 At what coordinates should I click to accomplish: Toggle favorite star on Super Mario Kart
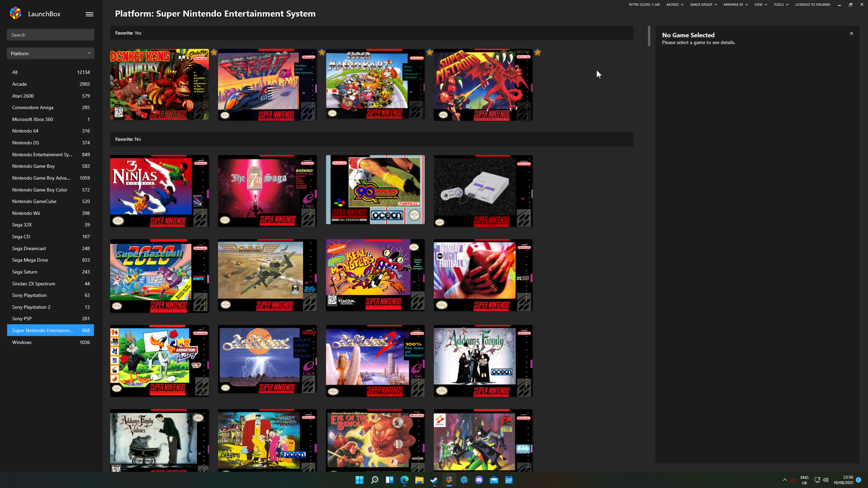point(430,52)
